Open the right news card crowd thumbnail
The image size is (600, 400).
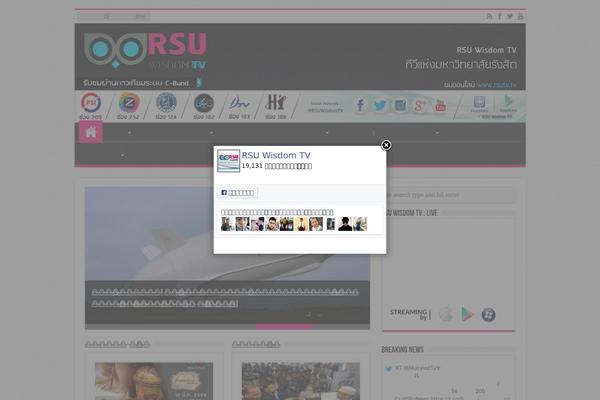[x=301, y=381]
